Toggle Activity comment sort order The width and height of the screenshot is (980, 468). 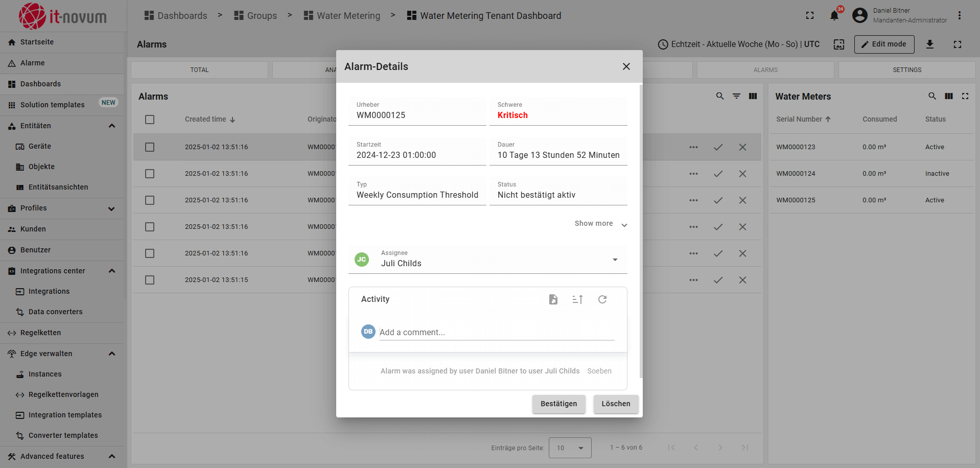(x=577, y=299)
